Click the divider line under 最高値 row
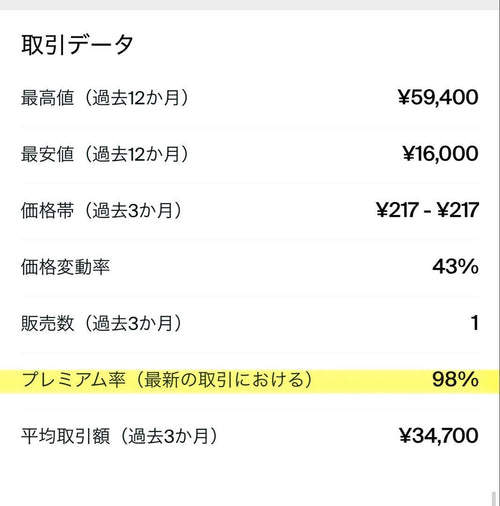This screenshot has height=506, width=500. pyautogui.click(x=250, y=127)
